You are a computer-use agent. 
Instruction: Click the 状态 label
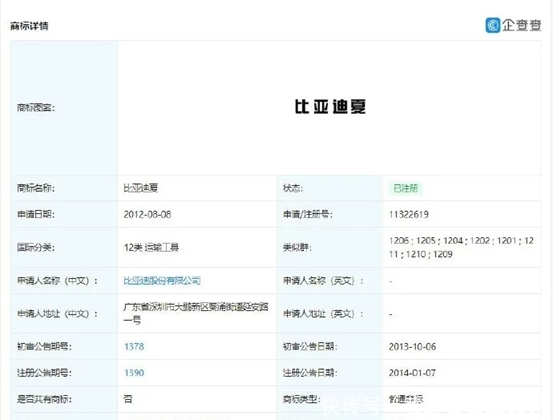pyautogui.click(x=293, y=188)
